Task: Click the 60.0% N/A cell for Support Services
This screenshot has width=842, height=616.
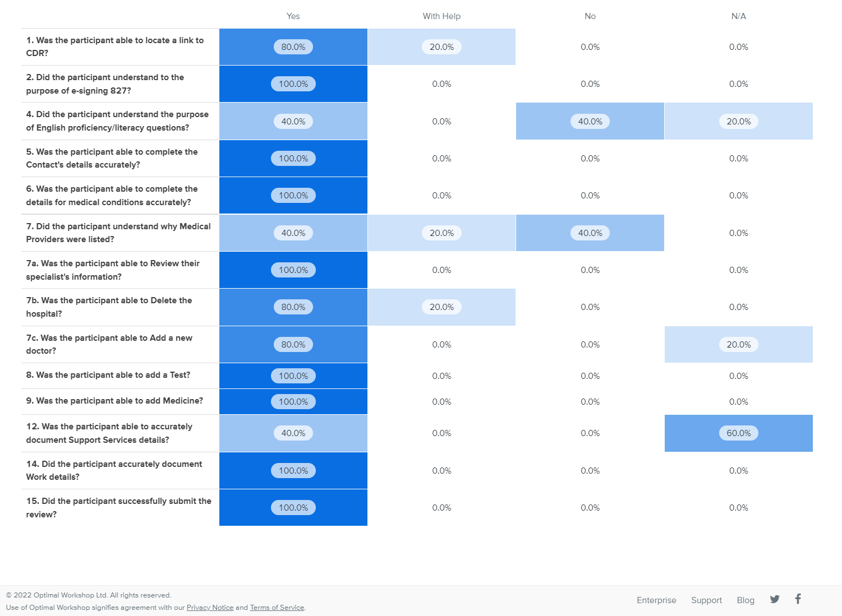Action: pyautogui.click(x=738, y=433)
